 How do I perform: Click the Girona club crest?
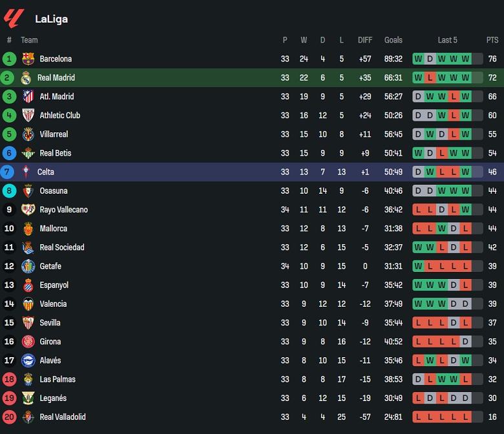(28, 342)
